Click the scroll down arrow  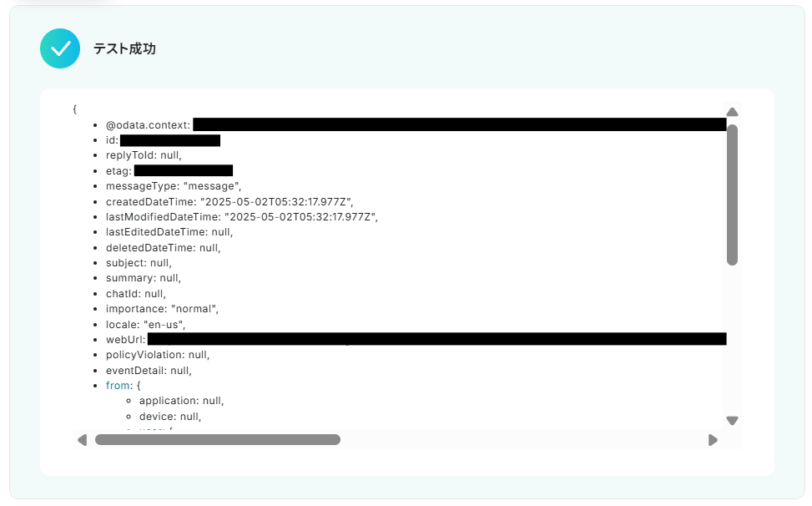732,421
